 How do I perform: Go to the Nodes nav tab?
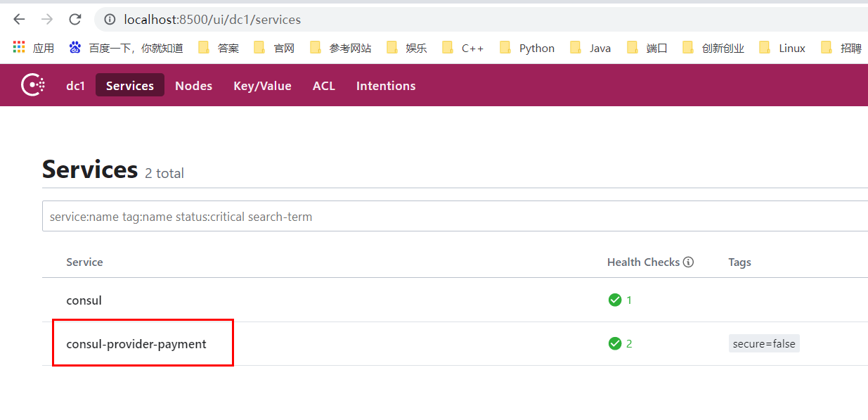coord(193,85)
